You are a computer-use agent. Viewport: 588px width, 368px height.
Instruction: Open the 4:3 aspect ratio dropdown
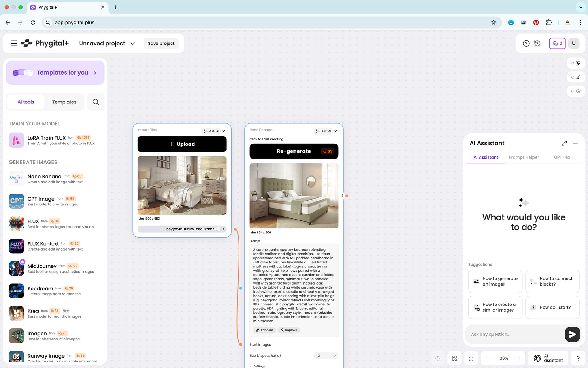326,355
